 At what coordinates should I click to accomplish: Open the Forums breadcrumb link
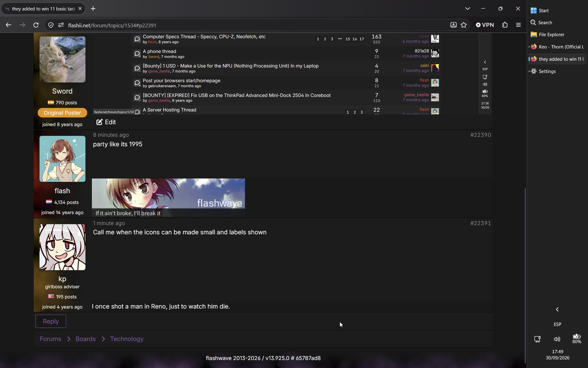(x=51, y=339)
